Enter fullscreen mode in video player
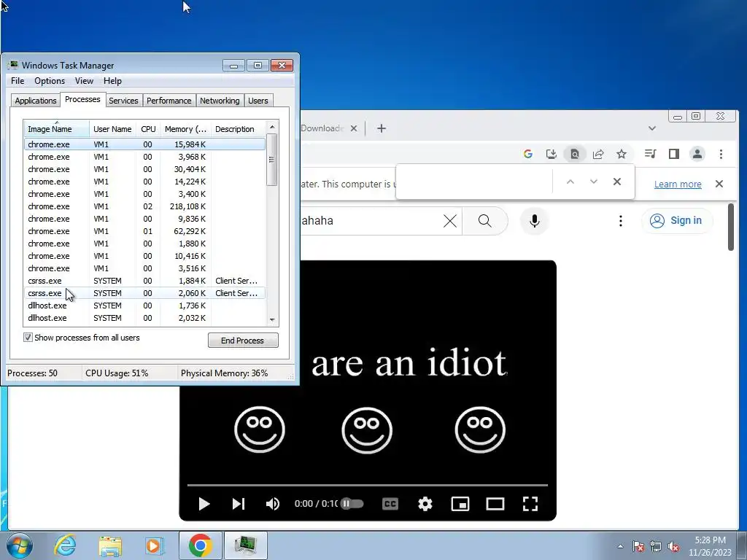747x560 pixels. pyautogui.click(x=530, y=504)
